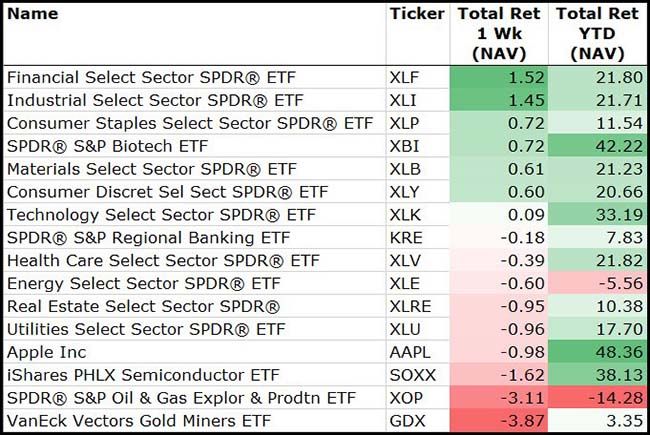Click the Total Ret YTD header

coord(596,33)
